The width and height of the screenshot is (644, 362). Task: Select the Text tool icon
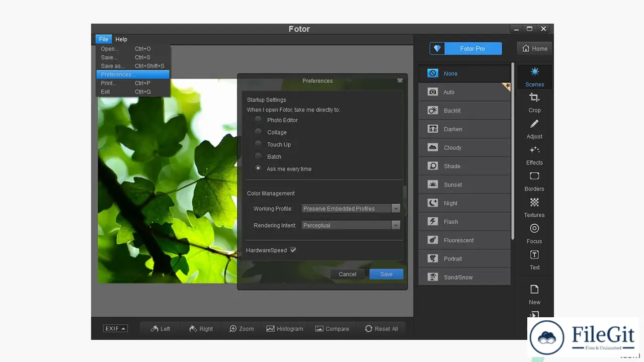coord(534,254)
